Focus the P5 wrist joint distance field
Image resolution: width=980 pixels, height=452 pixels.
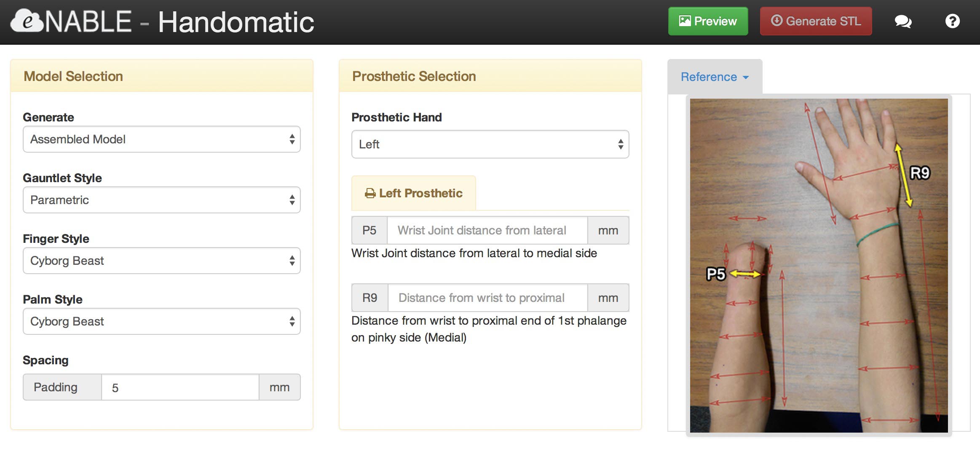pos(487,230)
